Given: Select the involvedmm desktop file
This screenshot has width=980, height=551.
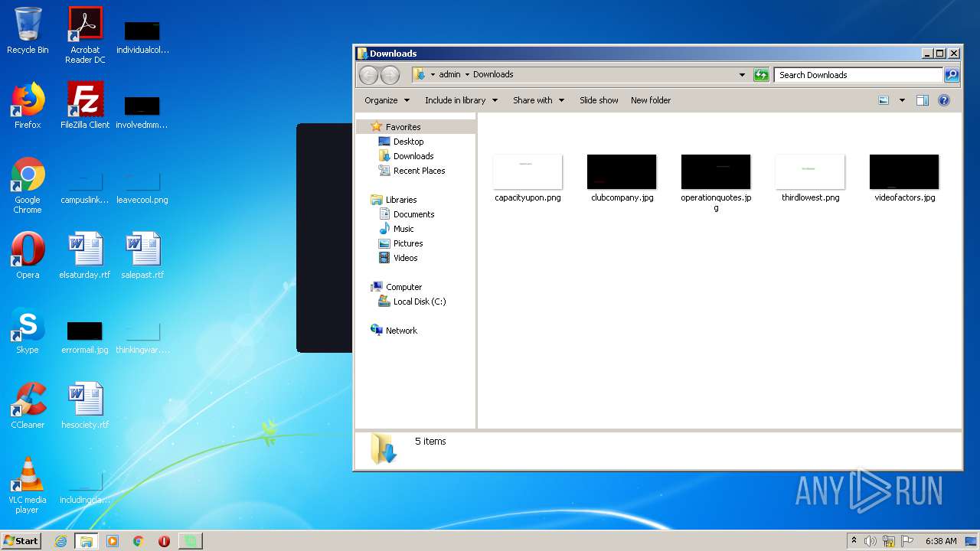Looking at the screenshot, I should click(142, 112).
